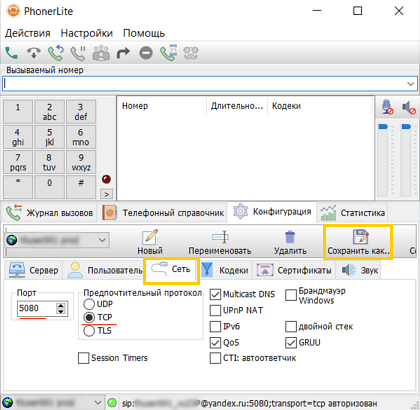Toggle the GRUU checkbox
The height and width of the screenshot is (410, 420).
click(291, 343)
